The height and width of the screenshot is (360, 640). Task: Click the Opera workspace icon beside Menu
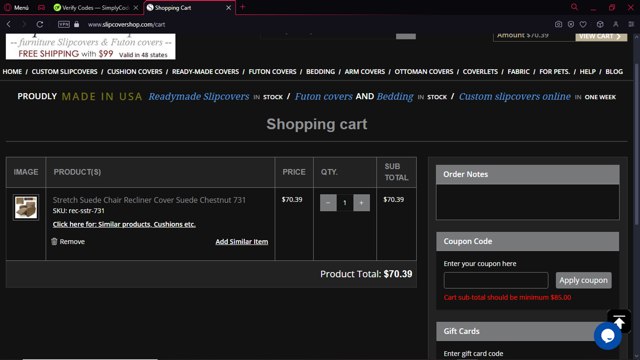coord(41,7)
